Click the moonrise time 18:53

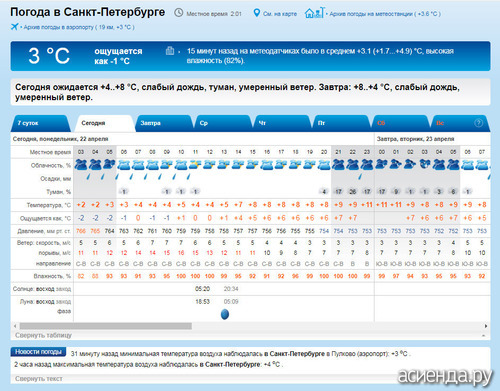202,302
